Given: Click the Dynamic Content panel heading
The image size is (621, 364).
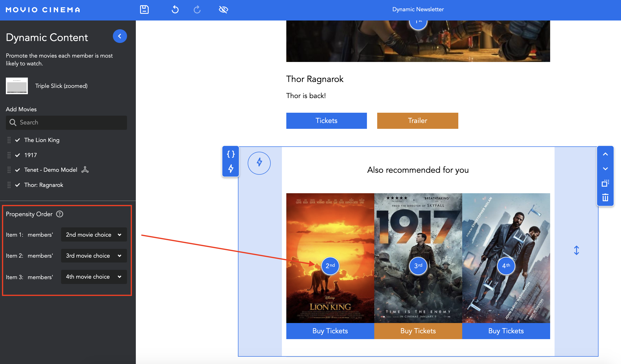Looking at the screenshot, I should click(x=47, y=38).
